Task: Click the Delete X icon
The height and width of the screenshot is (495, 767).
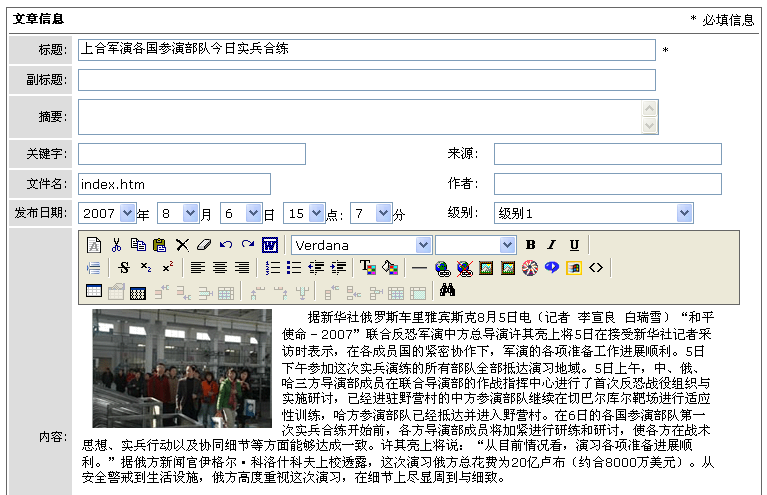Action: pyautogui.click(x=182, y=245)
